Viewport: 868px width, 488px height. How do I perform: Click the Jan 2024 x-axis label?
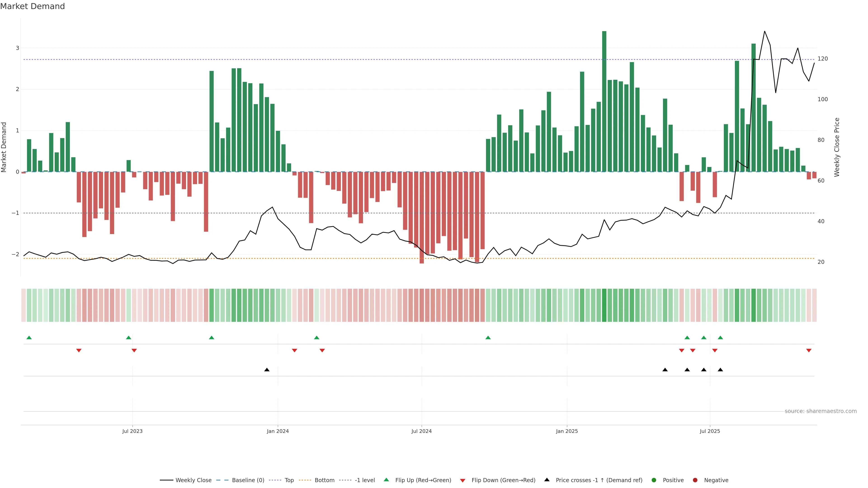click(278, 431)
